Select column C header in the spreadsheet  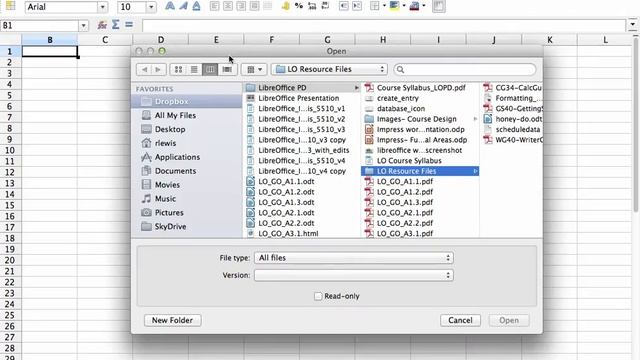[x=105, y=40]
